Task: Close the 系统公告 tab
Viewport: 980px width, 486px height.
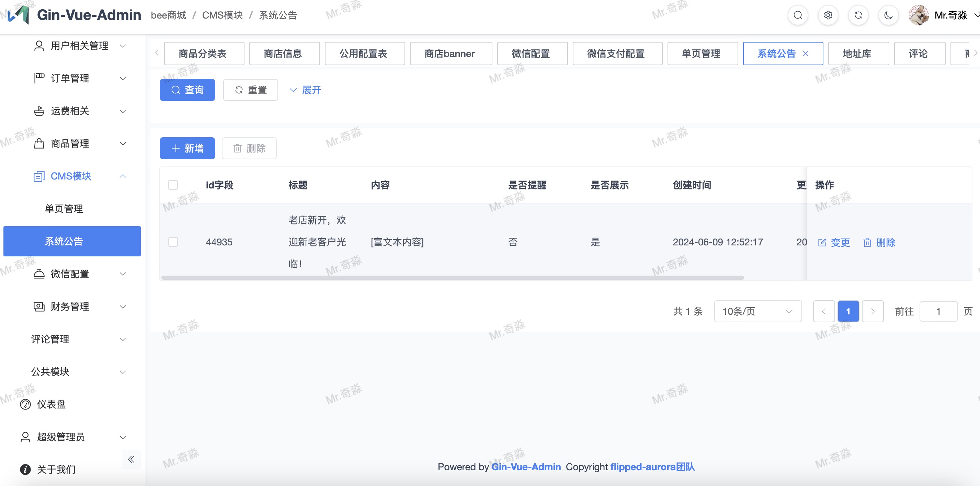Action: [805, 54]
